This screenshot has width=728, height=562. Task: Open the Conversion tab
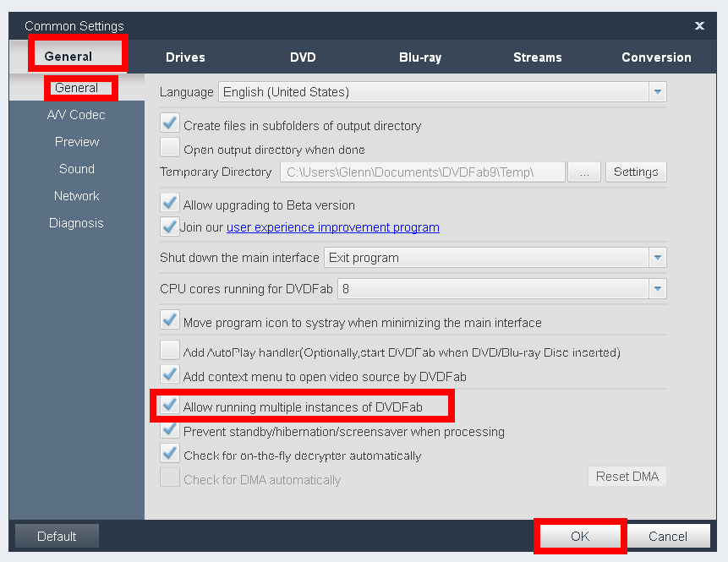pos(656,57)
